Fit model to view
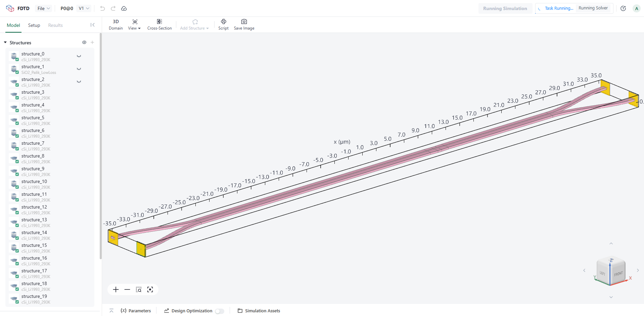The width and height of the screenshot is (644, 316). coord(150,289)
